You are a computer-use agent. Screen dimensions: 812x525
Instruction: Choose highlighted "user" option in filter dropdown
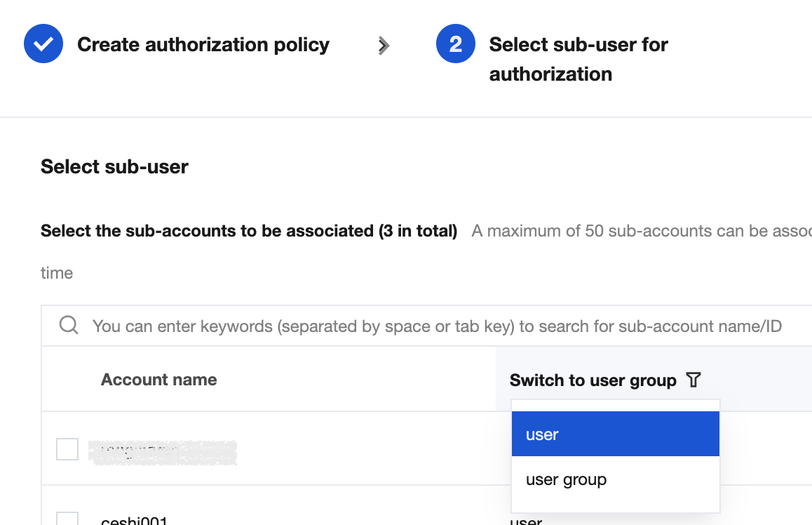click(615, 434)
